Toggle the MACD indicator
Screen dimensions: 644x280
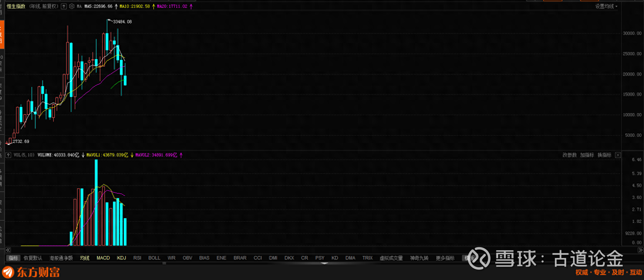click(103, 258)
